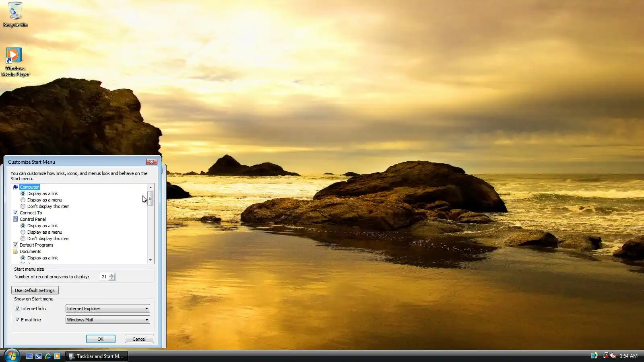The height and width of the screenshot is (362, 644).
Task: Open the Windows Mail e-mail program dropdown
Action: coord(108,320)
